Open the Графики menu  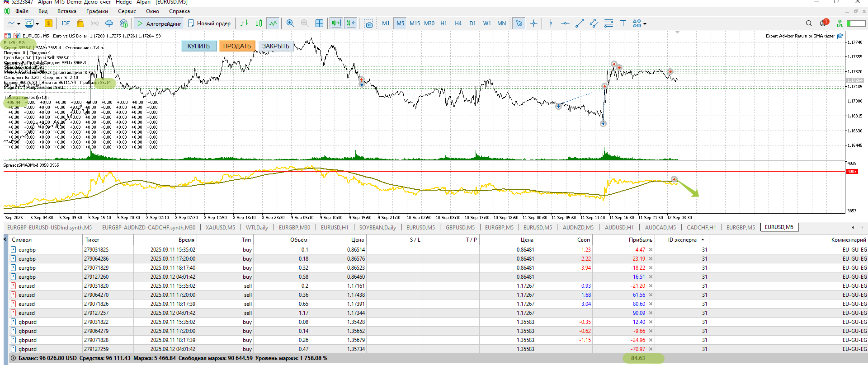(x=97, y=11)
